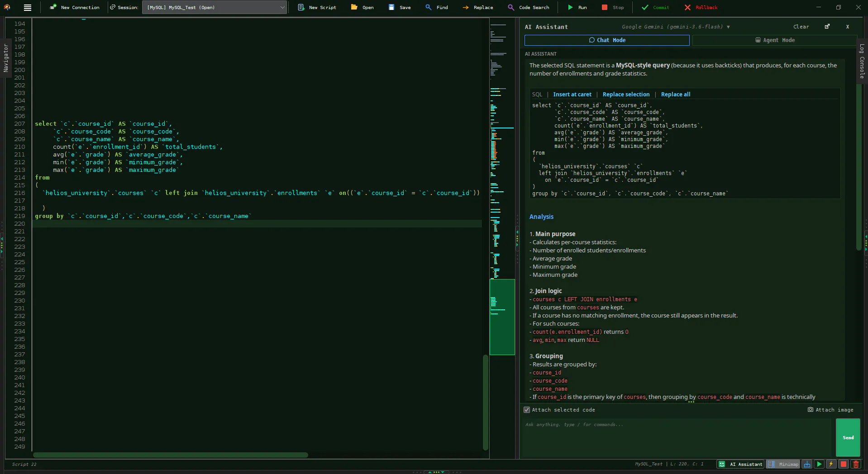
Task: Click the Replace all link
Action: click(676, 95)
